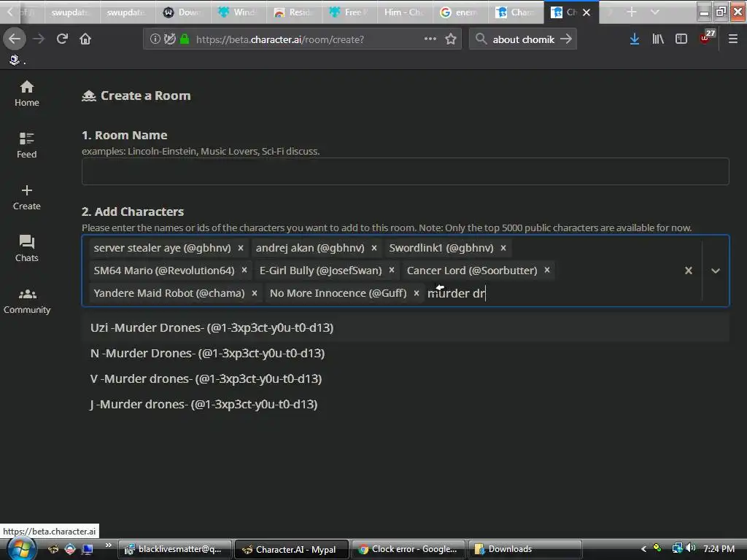Screen dimensions: 747x560
Task: Switch to the Wind browser tab
Action: point(239,12)
